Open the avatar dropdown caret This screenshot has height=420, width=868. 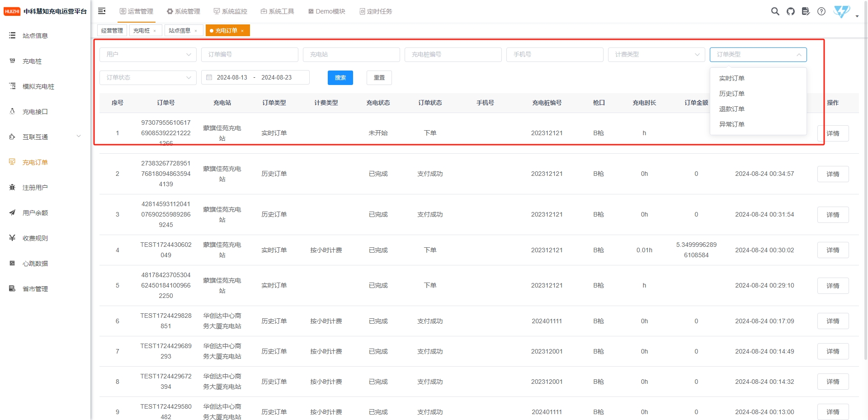(x=857, y=16)
